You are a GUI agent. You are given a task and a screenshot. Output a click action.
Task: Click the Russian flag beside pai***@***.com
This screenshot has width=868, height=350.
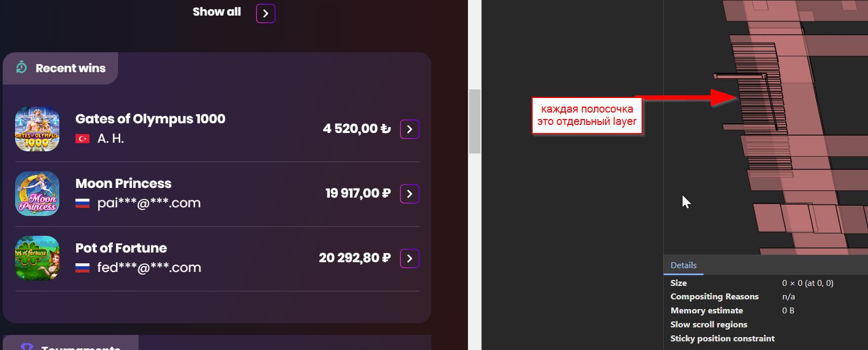coord(82,203)
